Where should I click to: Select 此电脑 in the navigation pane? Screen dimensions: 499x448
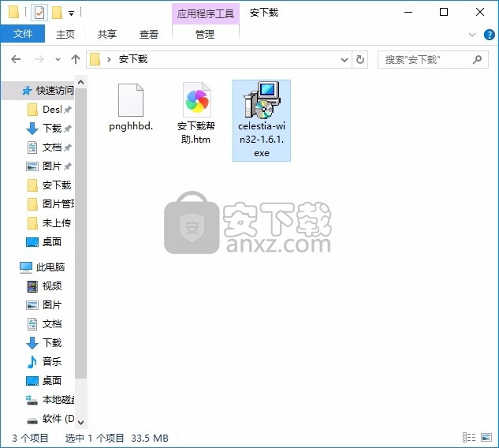[43, 267]
